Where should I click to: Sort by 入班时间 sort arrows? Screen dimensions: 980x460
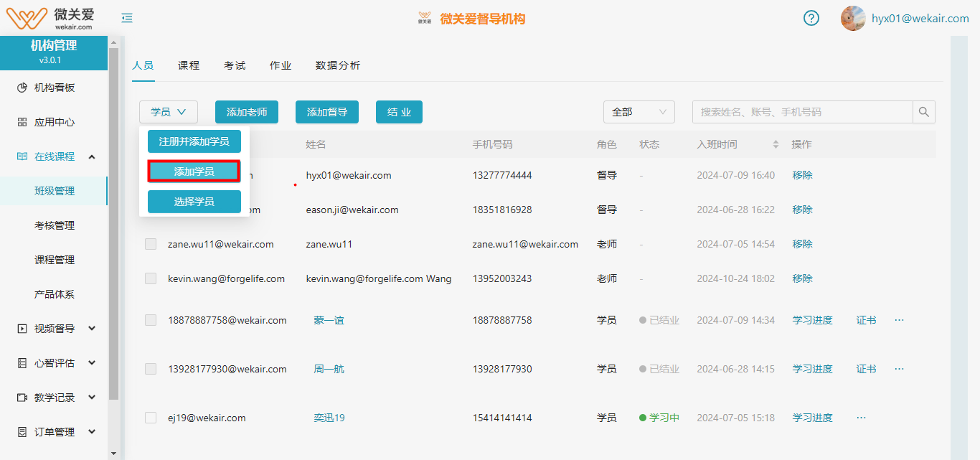(x=776, y=144)
